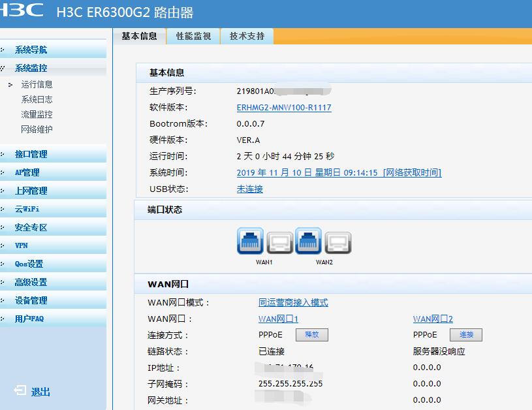The height and width of the screenshot is (410, 532).
Task: Expand the VPN menu section
Action: pos(53,245)
